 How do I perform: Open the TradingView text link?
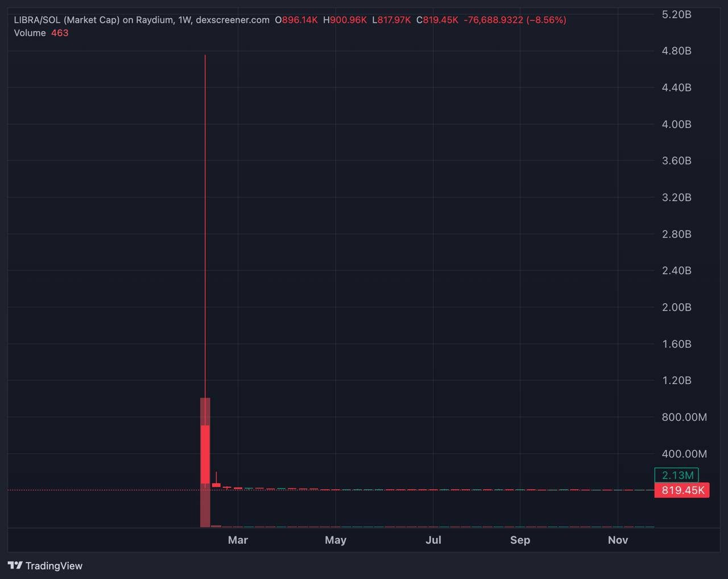(x=54, y=566)
